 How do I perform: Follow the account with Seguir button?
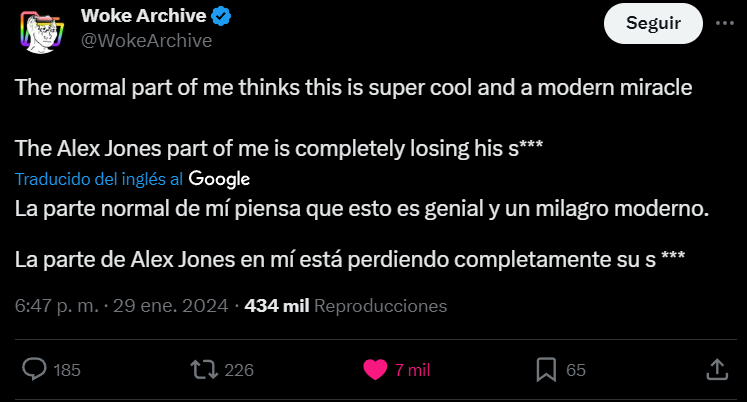(x=653, y=23)
